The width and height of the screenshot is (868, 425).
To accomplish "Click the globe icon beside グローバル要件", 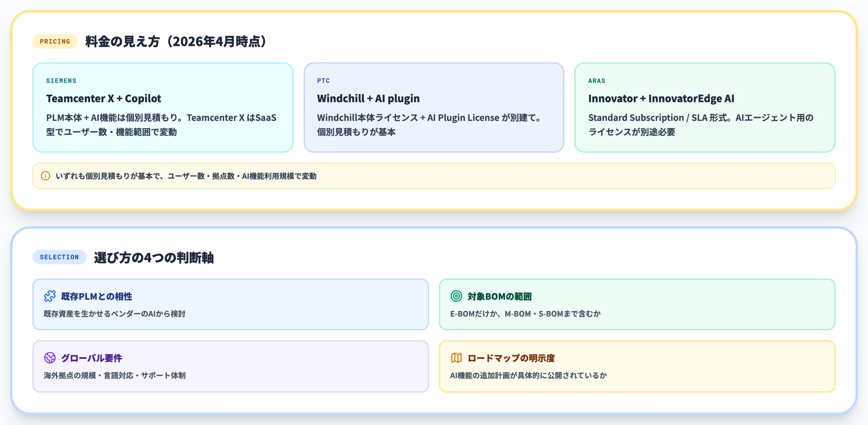I will point(50,358).
